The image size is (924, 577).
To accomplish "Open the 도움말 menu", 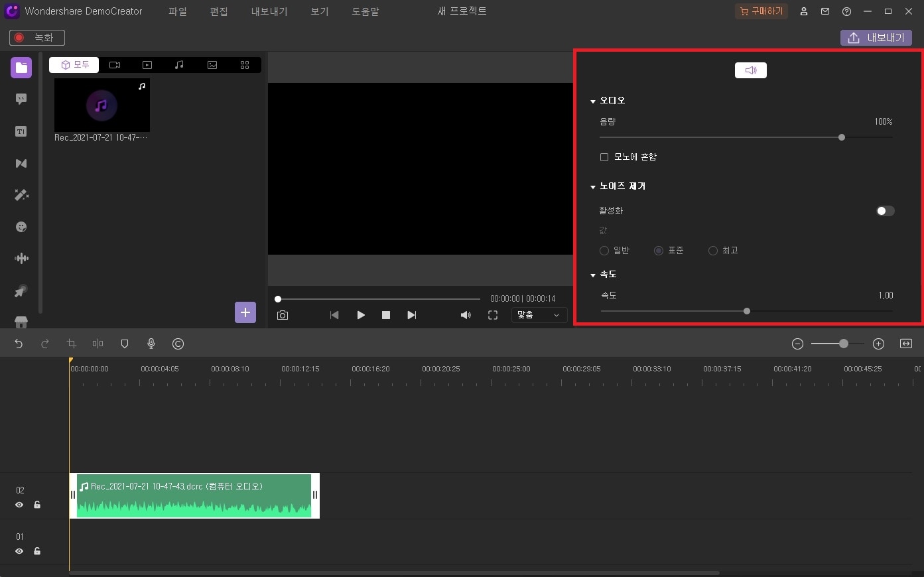I will (x=365, y=11).
